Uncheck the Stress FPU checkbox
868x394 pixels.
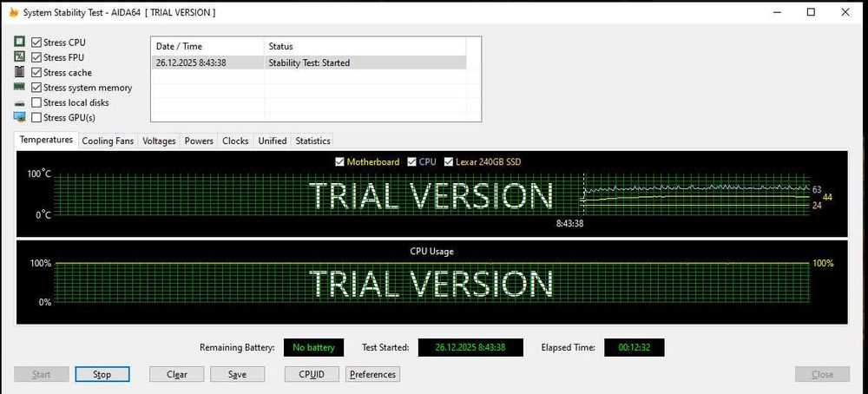pyautogui.click(x=36, y=57)
